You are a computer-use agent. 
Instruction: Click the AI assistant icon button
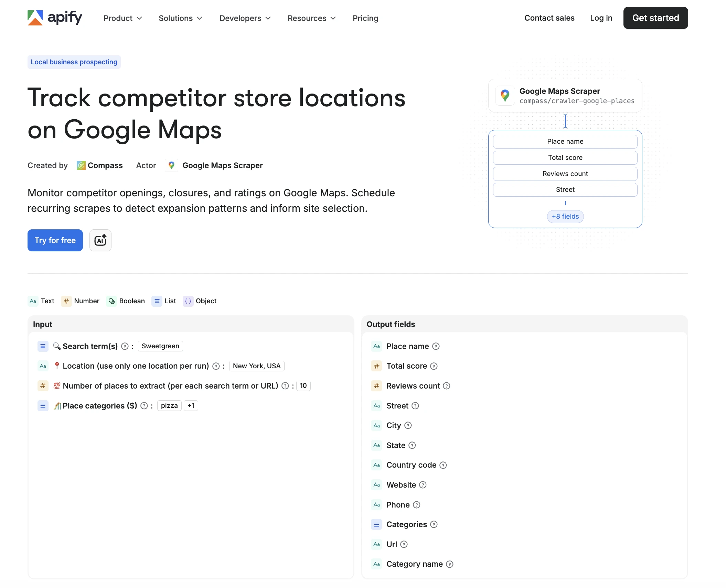pyautogui.click(x=100, y=240)
